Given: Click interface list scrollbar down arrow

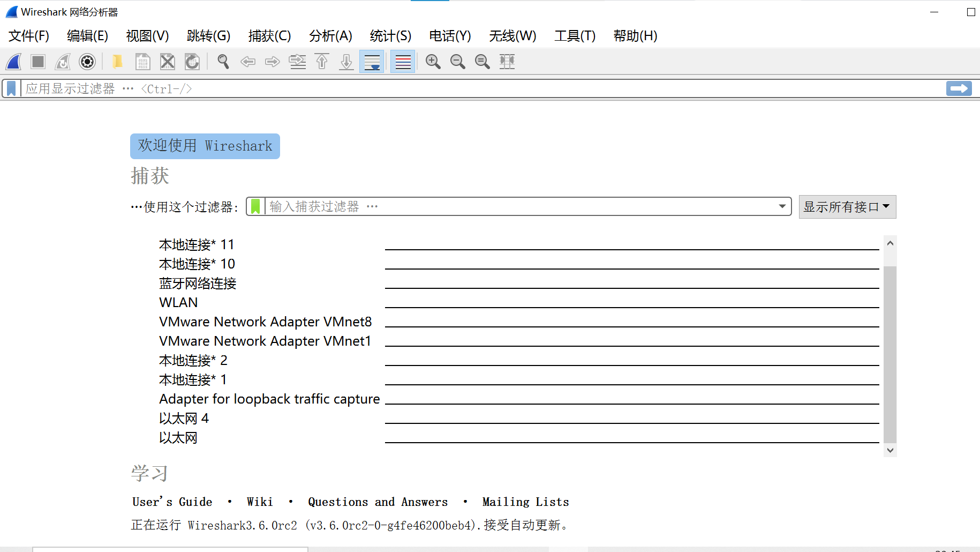Looking at the screenshot, I should pyautogui.click(x=890, y=450).
